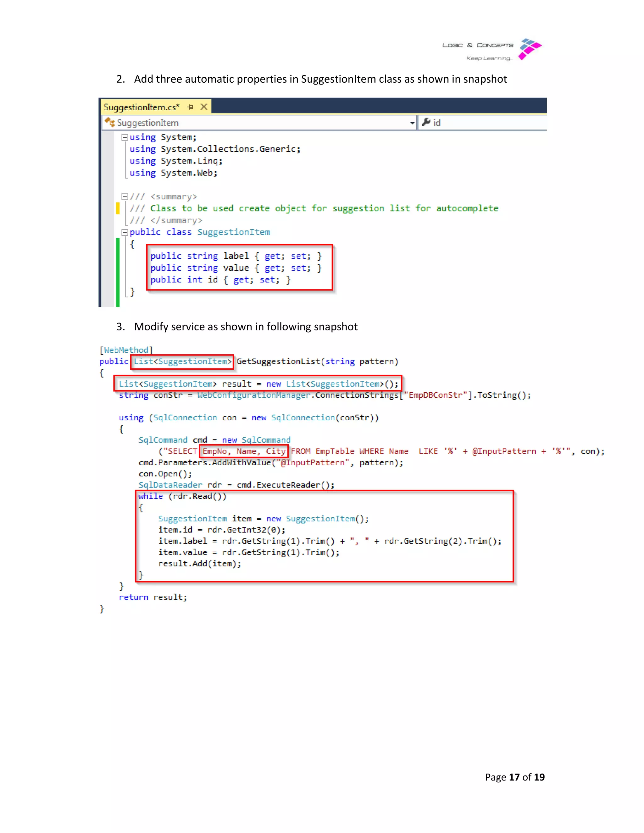This screenshot has height=833, width=644.
Task: Click the Page 17 of 19 footer
Action: (x=515, y=777)
